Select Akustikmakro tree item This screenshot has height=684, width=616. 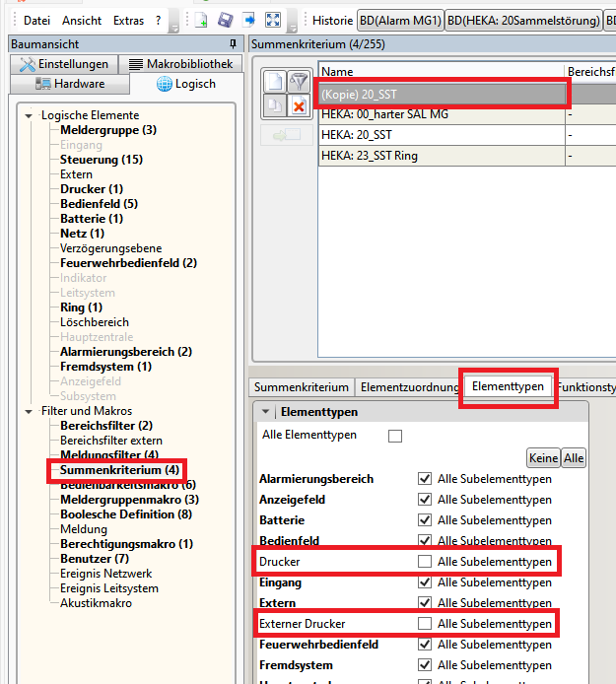point(96,603)
